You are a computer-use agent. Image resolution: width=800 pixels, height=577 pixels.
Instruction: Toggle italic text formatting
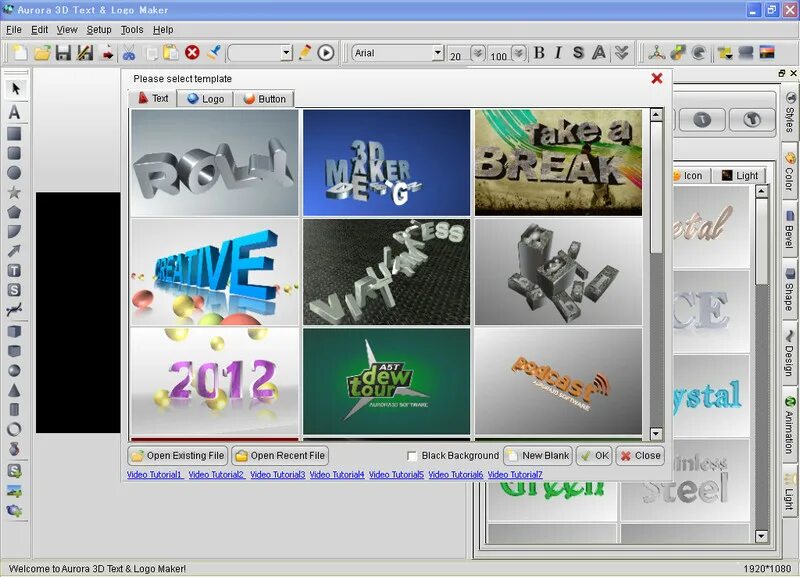tap(558, 53)
